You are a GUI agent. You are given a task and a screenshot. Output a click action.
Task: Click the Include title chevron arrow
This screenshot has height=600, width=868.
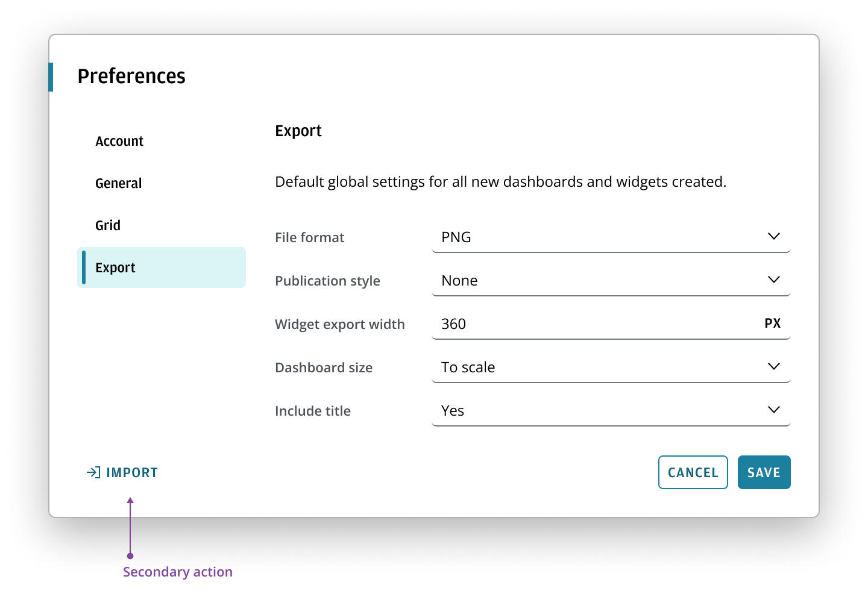[x=774, y=410]
